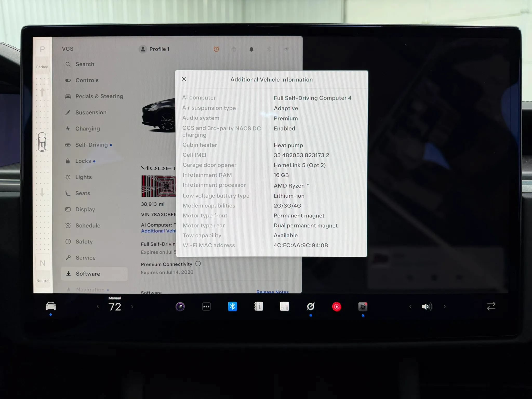Viewport: 532px width, 399px height.
Task: Tap the red patterned badge graphic
Action: (x=158, y=186)
